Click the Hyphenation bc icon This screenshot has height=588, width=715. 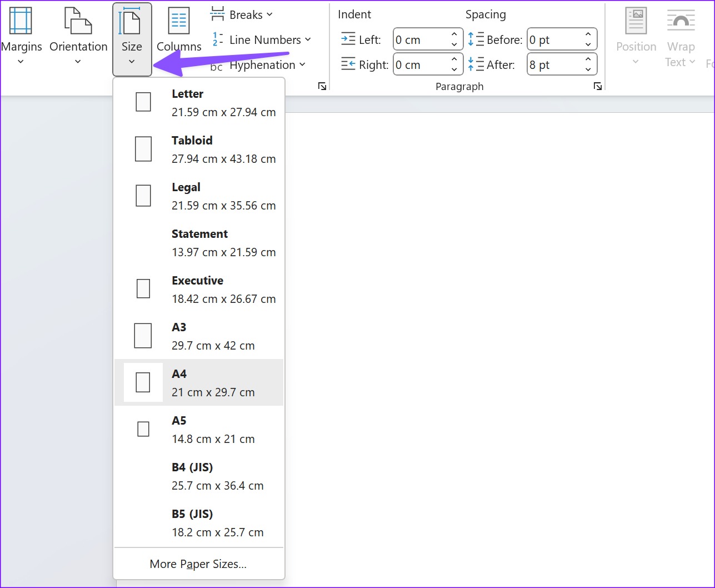pyautogui.click(x=217, y=67)
